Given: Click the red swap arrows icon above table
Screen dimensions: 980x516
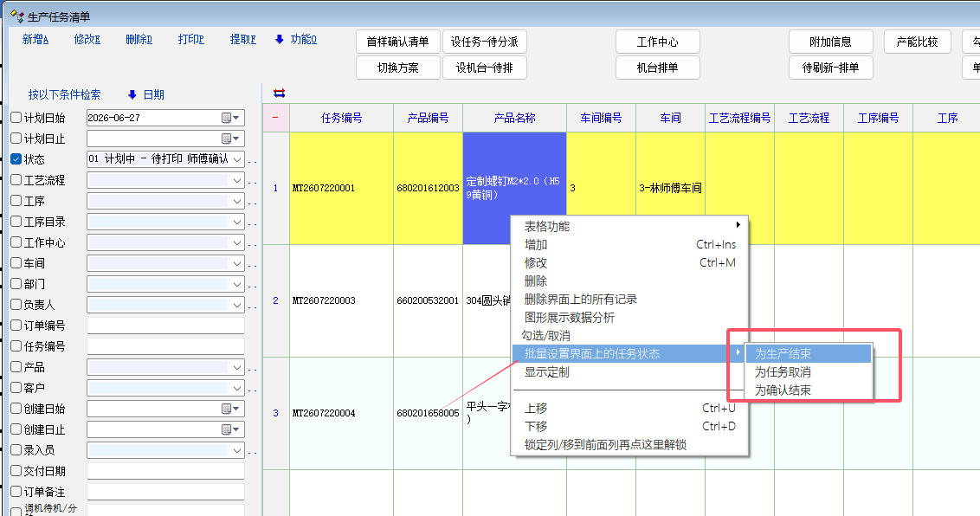Looking at the screenshot, I should (280, 94).
